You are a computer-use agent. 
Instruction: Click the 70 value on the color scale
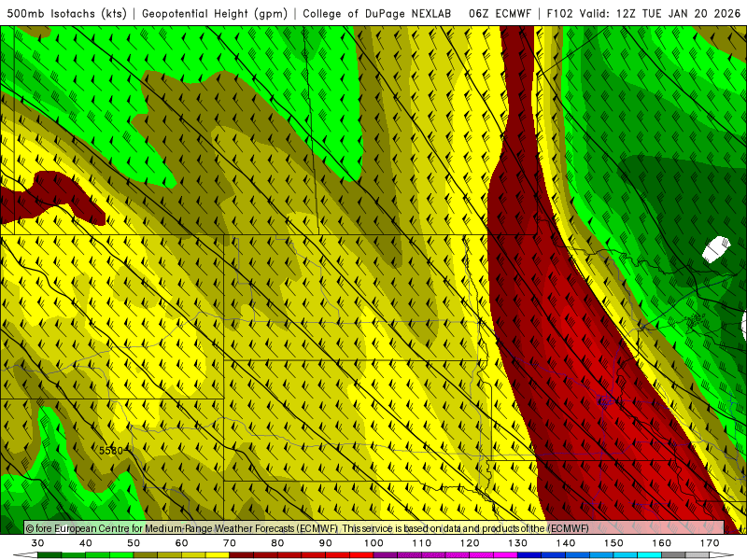[230, 543]
